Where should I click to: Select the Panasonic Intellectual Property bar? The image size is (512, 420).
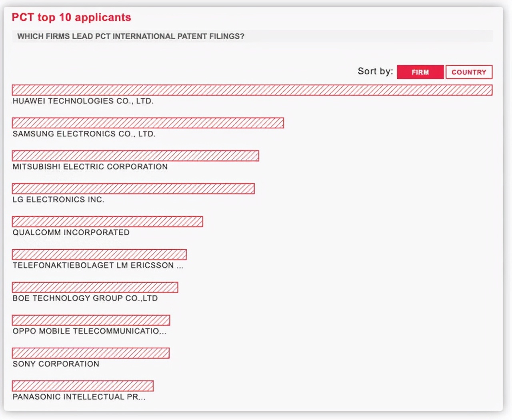tap(83, 386)
